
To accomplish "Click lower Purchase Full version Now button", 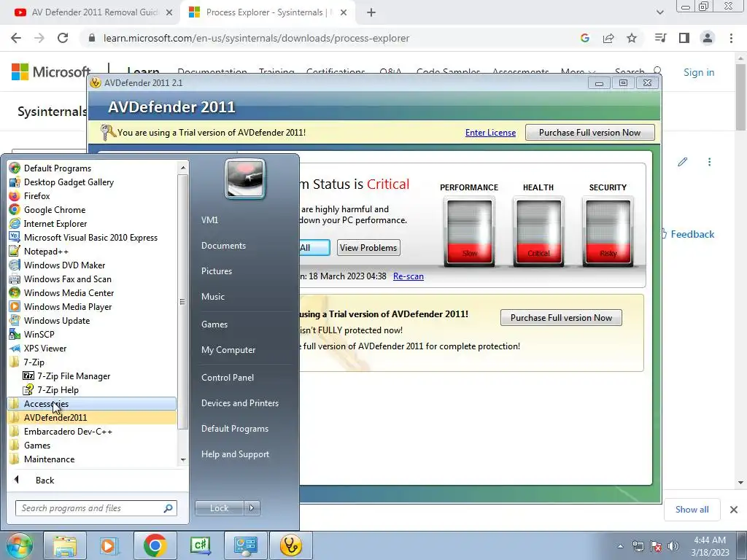I will pos(561,318).
